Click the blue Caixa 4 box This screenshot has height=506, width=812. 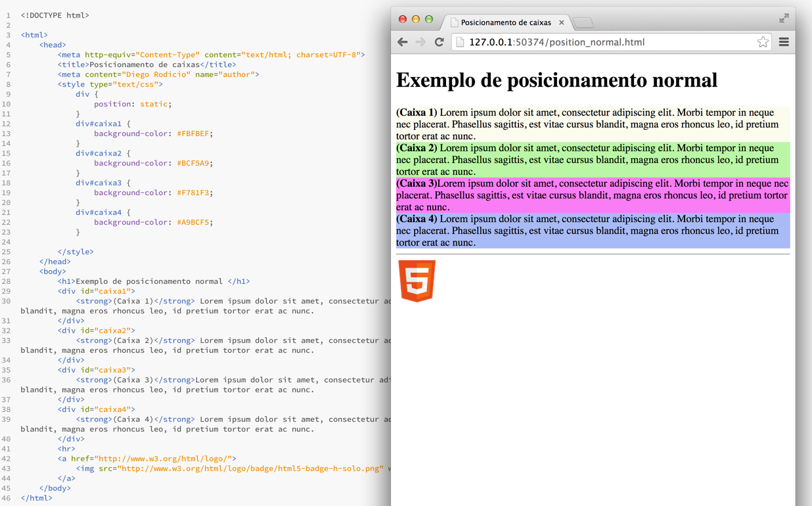[x=592, y=231]
